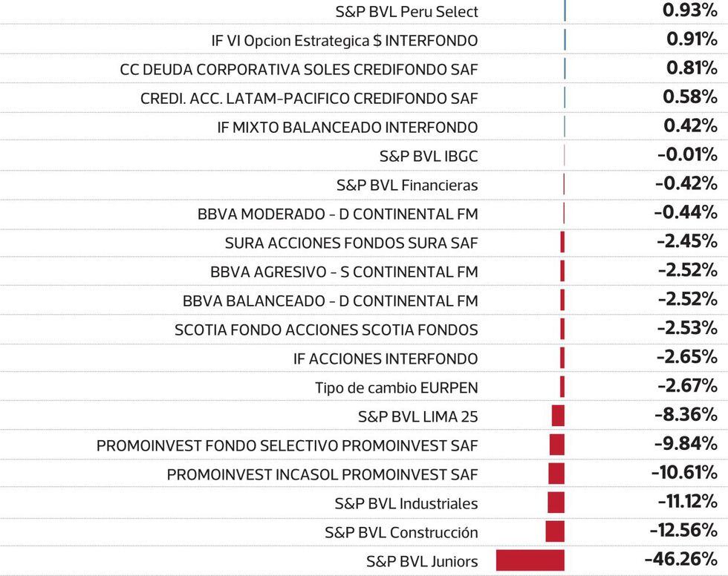Viewport: 728px width, 576px height.
Task: Click the red bar for S&P BVL Juniors
Action: pos(530,560)
